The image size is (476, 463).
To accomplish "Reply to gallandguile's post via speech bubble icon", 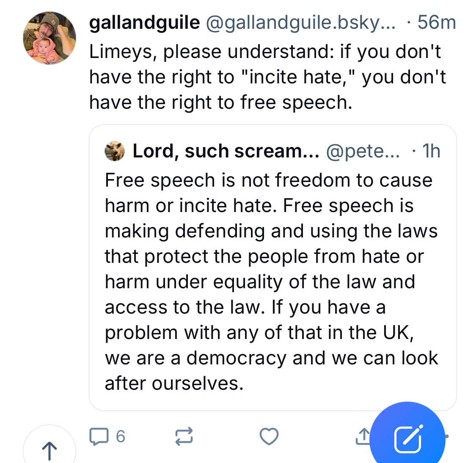I will click(x=99, y=436).
